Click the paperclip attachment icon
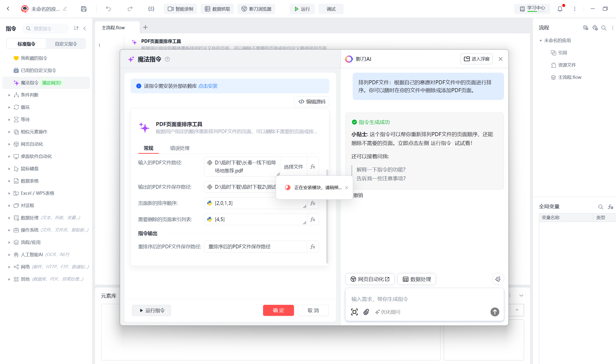The height and width of the screenshot is (364, 616). pos(366,312)
